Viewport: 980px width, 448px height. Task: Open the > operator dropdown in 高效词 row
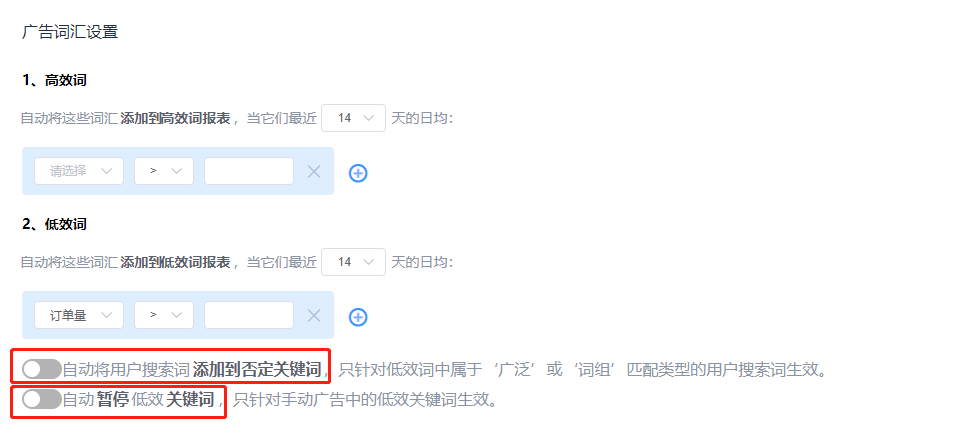pyautogui.click(x=164, y=171)
